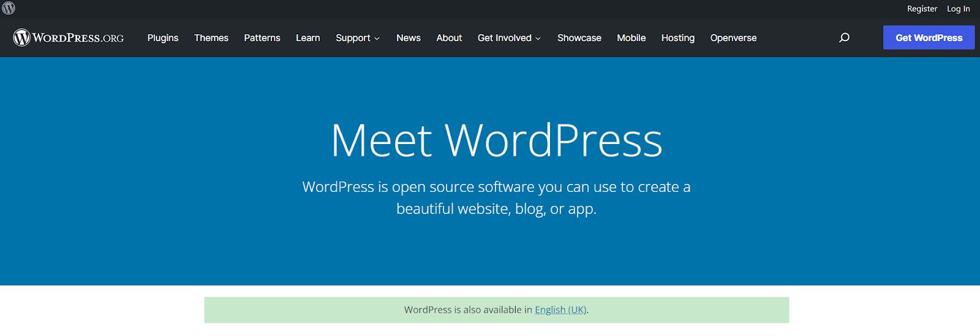Viewport: 980px width, 336px height.
Task: Open the News page
Action: 409,37
